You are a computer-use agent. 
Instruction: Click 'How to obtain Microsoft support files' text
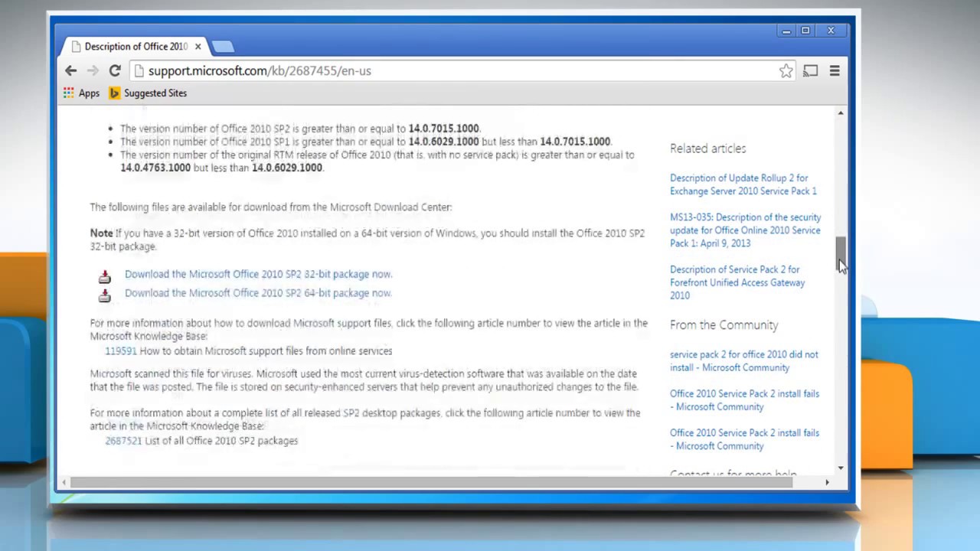click(266, 351)
